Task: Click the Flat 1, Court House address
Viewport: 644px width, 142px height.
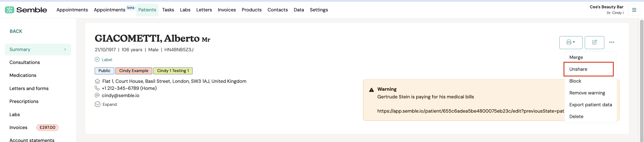Action: tap(174, 81)
